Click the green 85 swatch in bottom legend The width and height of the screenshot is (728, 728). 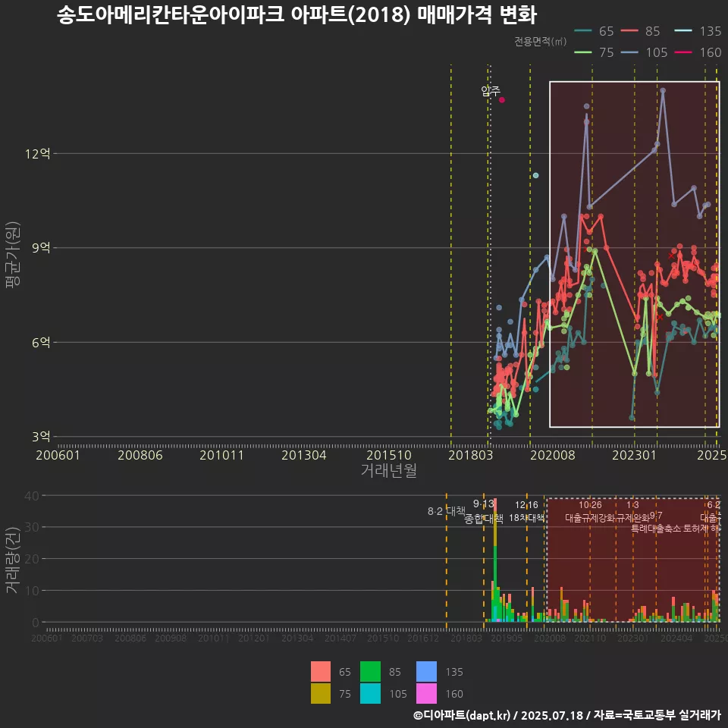click(x=370, y=671)
